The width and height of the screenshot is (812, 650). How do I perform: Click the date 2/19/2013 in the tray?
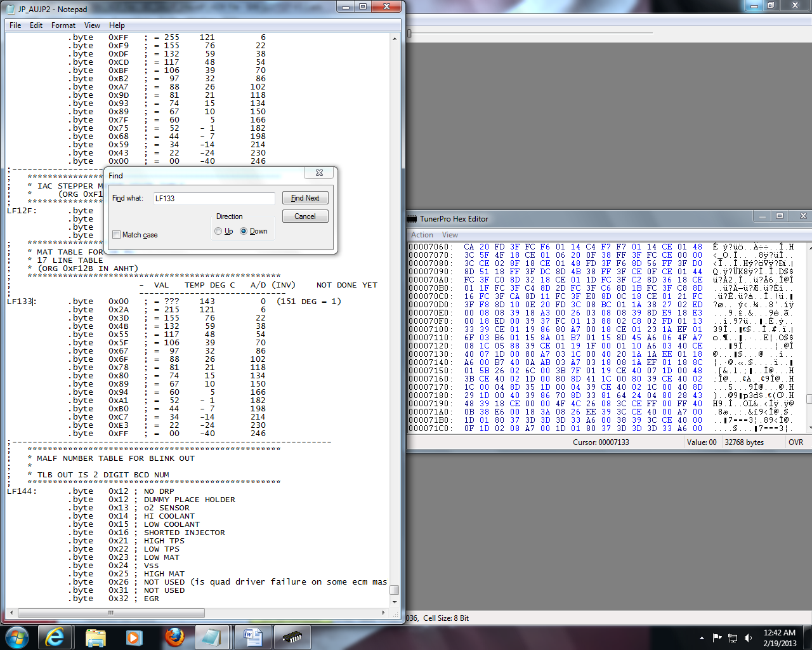(780, 643)
